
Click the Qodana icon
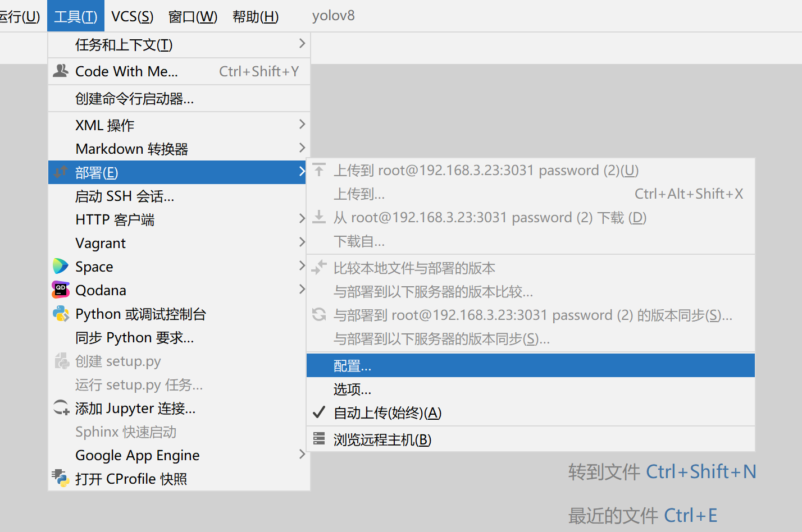point(61,290)
